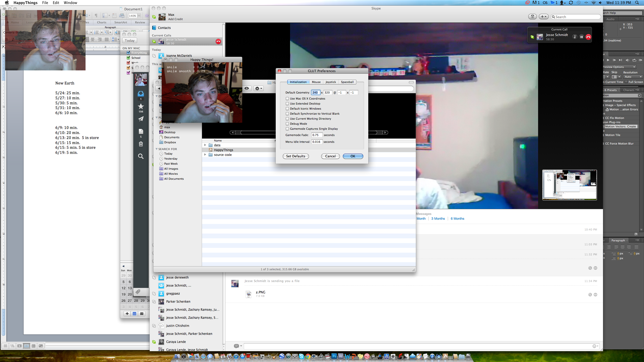Open the Finder action gear dropdown
The height and width of the screenshot is (362, 644).
point(258,88)
